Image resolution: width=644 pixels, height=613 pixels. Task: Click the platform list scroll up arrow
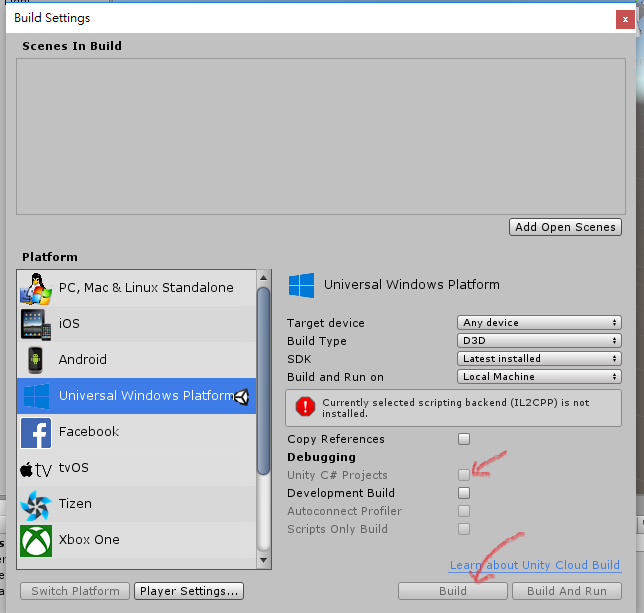263,278
